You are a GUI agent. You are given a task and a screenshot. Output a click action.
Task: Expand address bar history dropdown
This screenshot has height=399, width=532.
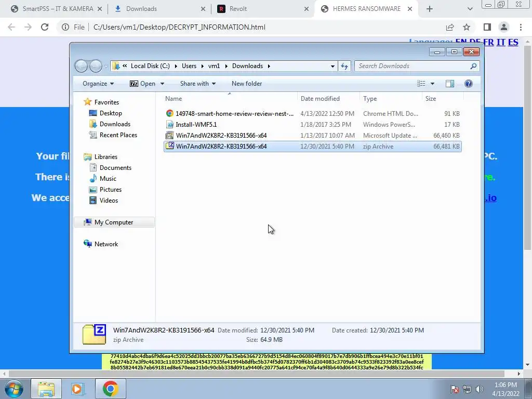point(332,66)
